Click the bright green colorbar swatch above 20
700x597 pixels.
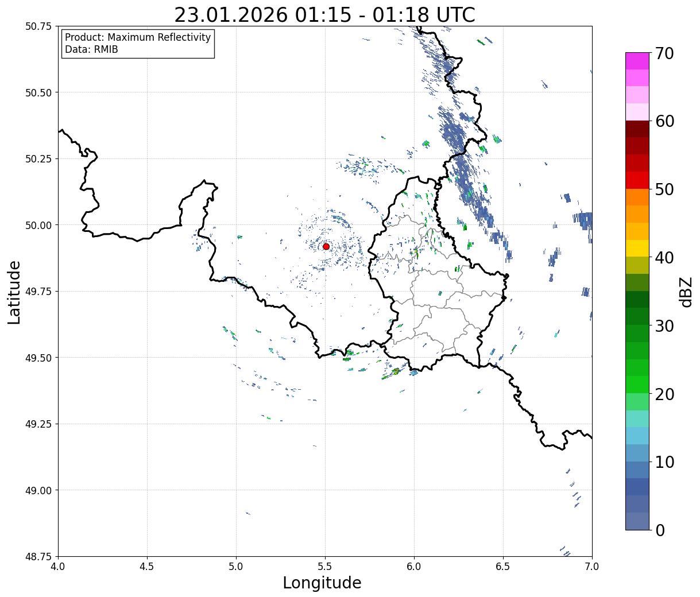point(637,384)
